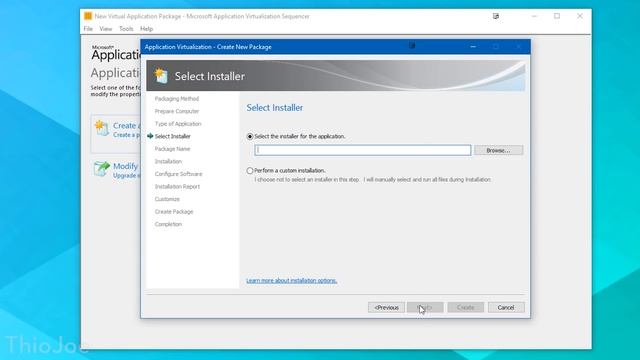640x360 pixels.
Task: Select the Package Name step
Action: coord(172,149)
